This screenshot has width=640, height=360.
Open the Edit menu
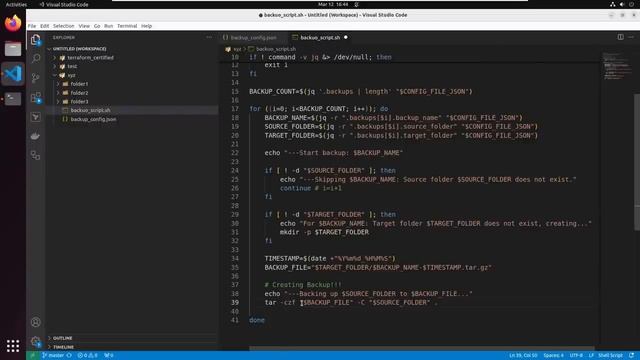[x=44, y=26]
